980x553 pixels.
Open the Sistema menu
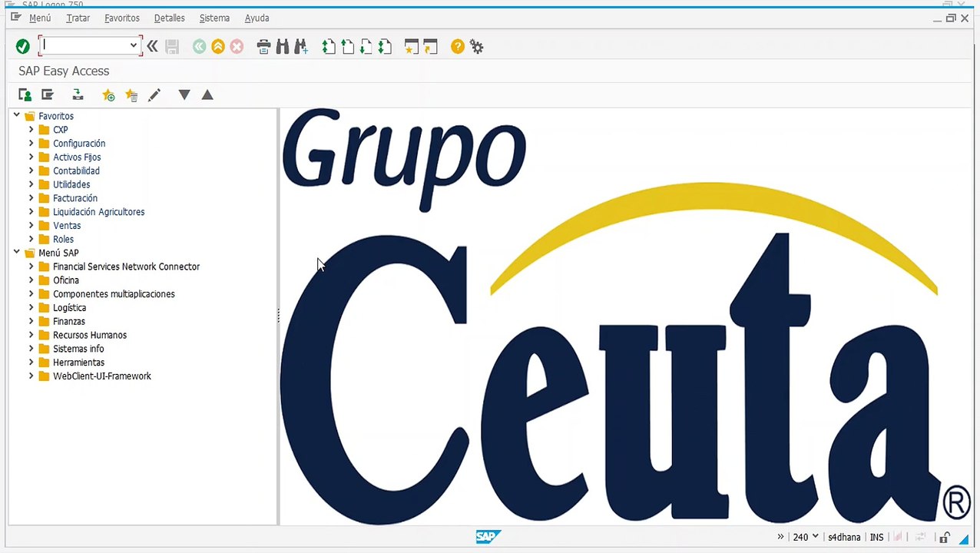[x=214, y=18]
